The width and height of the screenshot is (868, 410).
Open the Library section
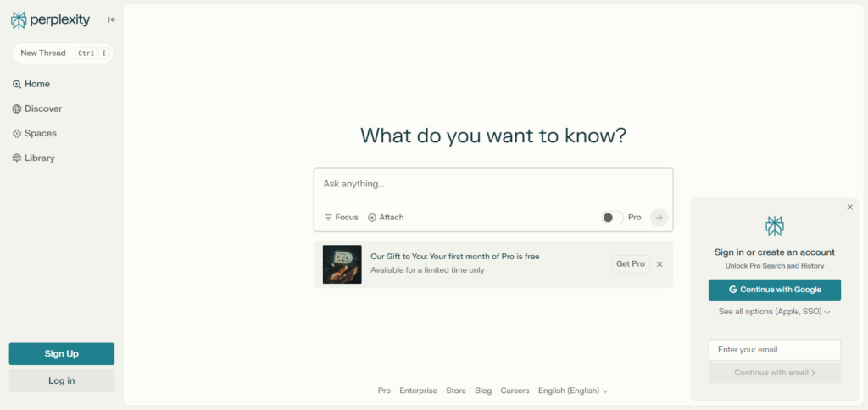(x=34, y=158)
